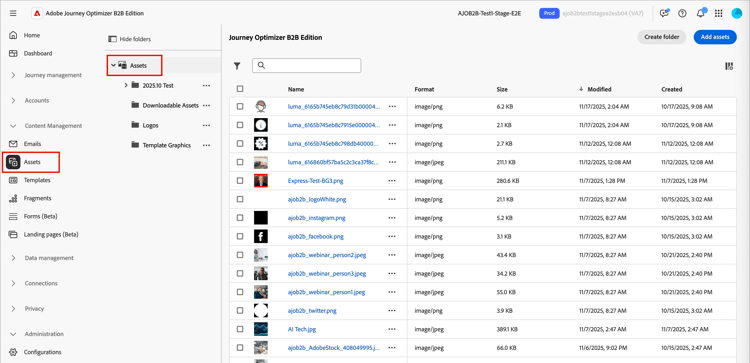
Task: Open more options for 2025.10 Test folder
Action: coord(206,85)
